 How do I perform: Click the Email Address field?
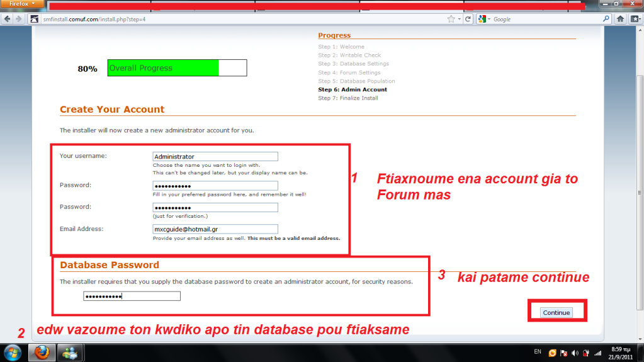coord(215,230)
